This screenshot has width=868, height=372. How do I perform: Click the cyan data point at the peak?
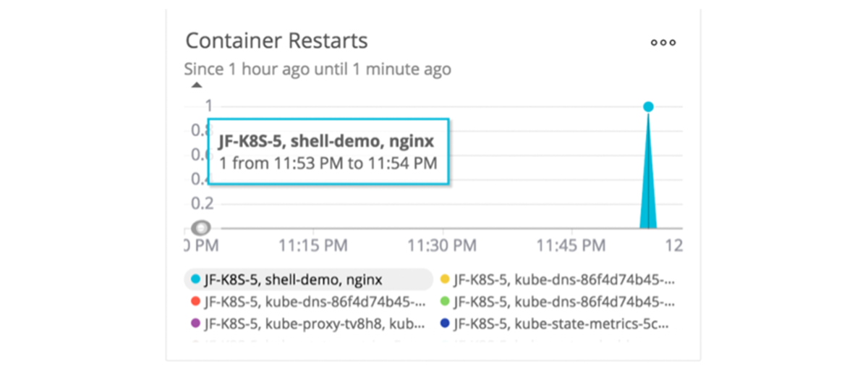648,107
